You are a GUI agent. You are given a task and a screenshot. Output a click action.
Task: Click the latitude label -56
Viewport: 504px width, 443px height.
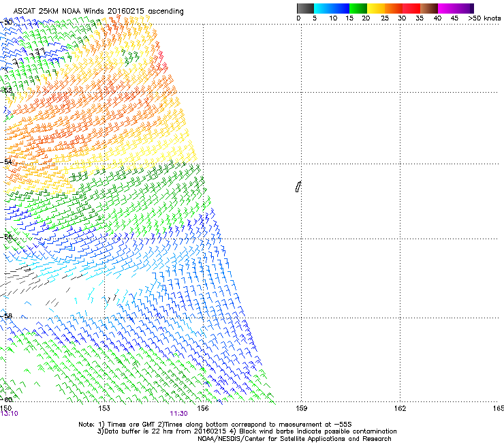pyautogui.click(x=6, y=237)
